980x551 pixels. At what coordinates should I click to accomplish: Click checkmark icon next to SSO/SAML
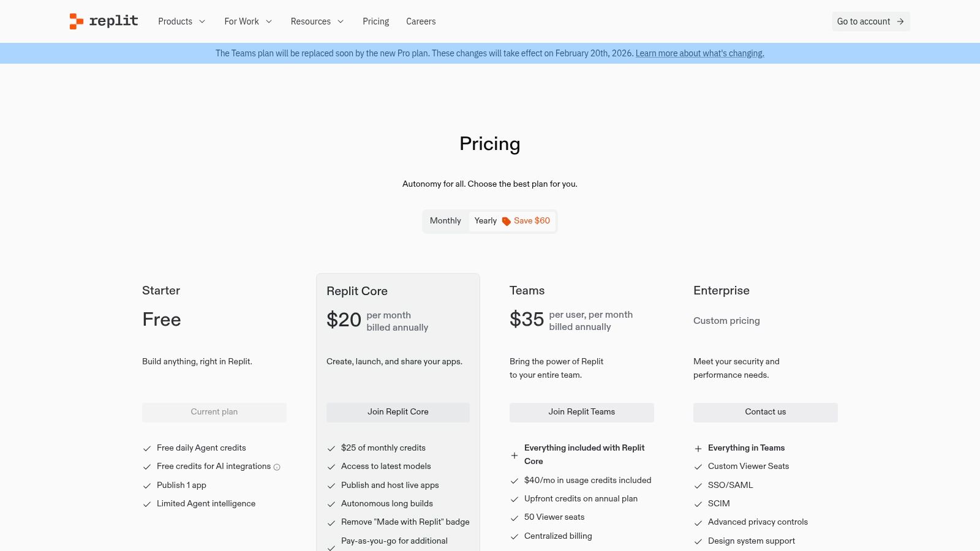tap(698, 485)
